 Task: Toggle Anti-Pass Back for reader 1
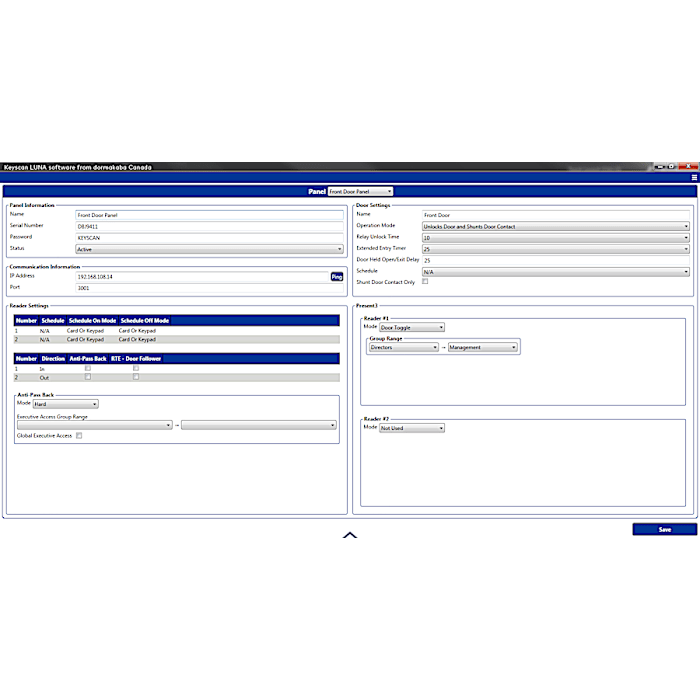(x=88, y=368)
